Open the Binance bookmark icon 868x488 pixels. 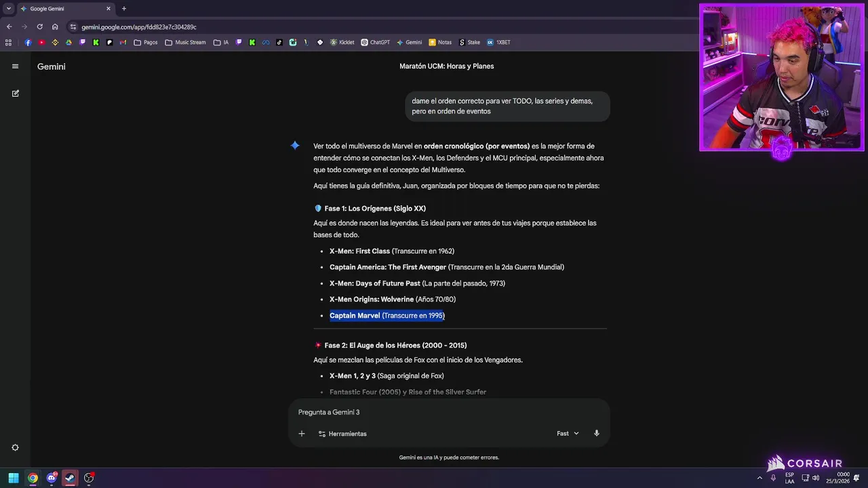click(55, 42)
